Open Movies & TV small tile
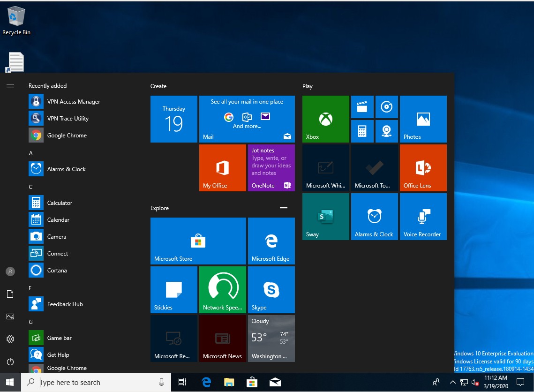 362,107
